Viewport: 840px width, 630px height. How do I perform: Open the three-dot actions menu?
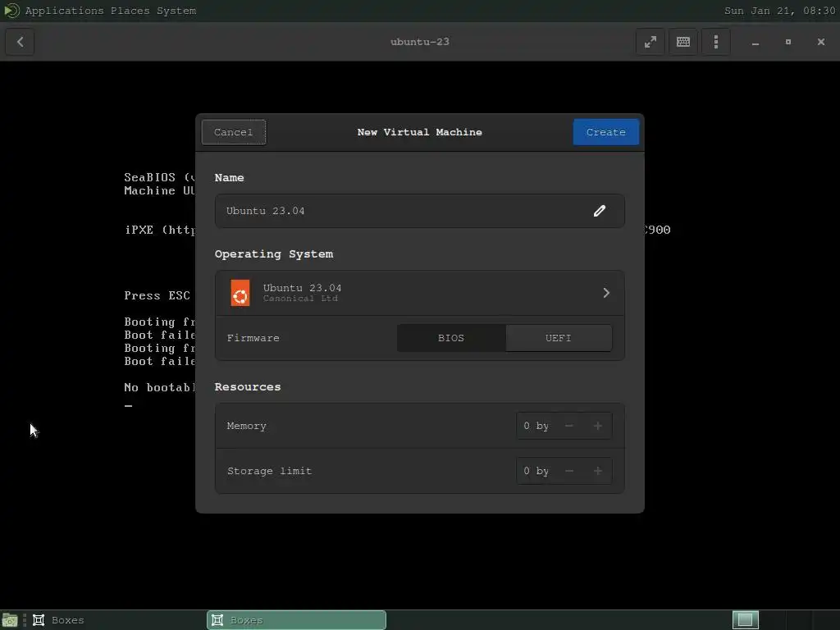pos(715,42)
